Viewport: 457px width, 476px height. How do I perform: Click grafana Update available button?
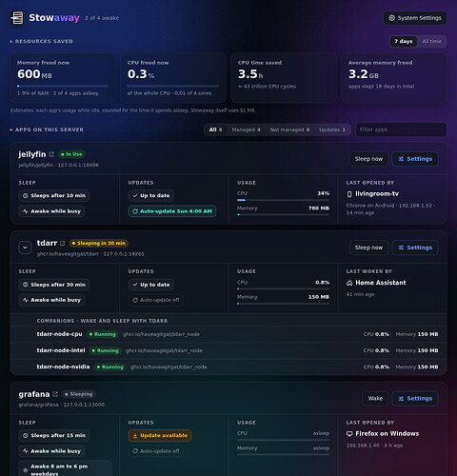click(x=160, y=435)
